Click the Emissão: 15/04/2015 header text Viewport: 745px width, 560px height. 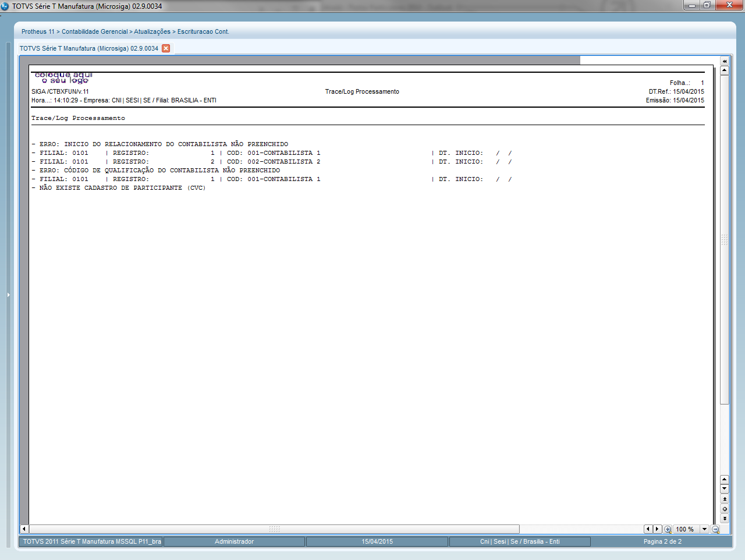tap(675, 100)
